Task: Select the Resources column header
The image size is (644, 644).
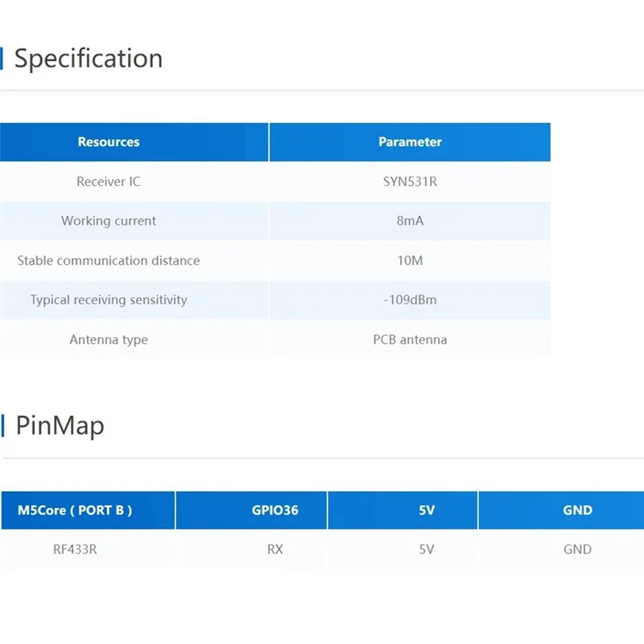Action: [x=109, y=142]
